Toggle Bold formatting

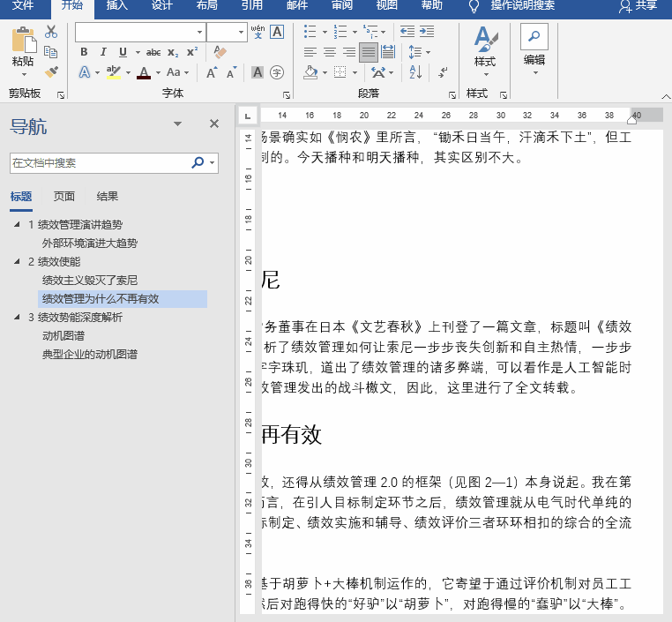84,52
